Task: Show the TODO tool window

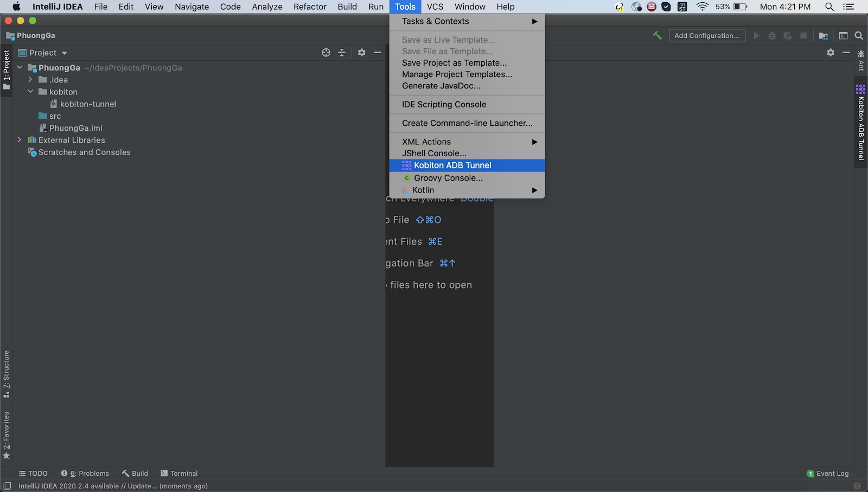Action: coord(33,473)
